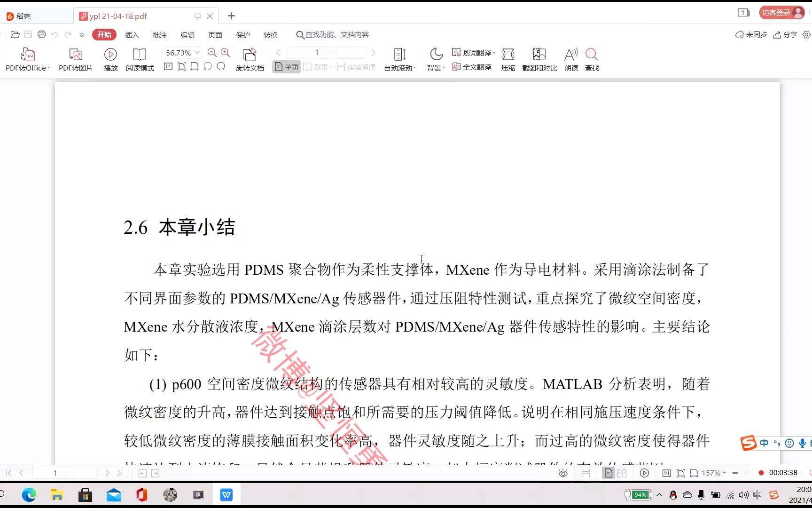Open File Explorer from taskbar
The image size is (812, 508).
coord(57,495)
